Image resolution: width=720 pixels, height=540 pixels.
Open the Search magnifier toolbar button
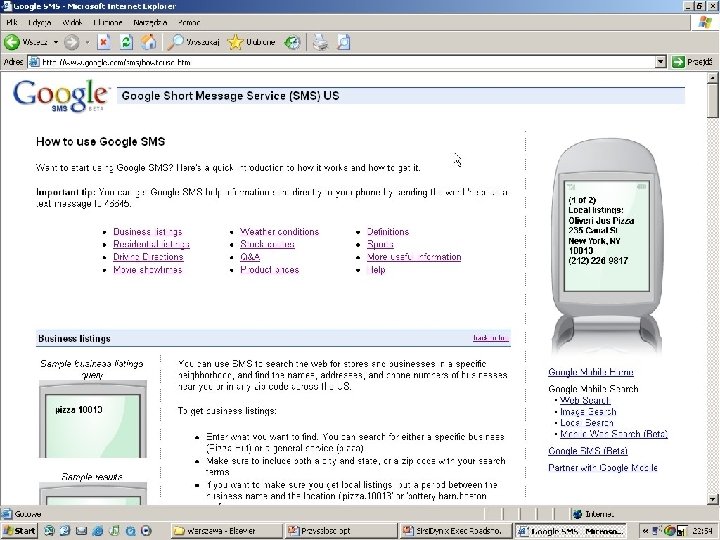click(x=193, y=42)
